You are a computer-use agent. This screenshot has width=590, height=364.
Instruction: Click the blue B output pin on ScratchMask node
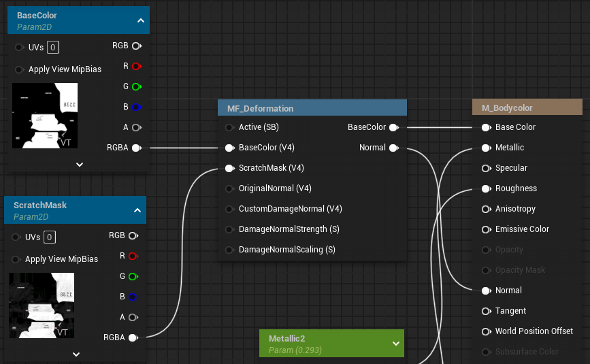pos(133,297)
